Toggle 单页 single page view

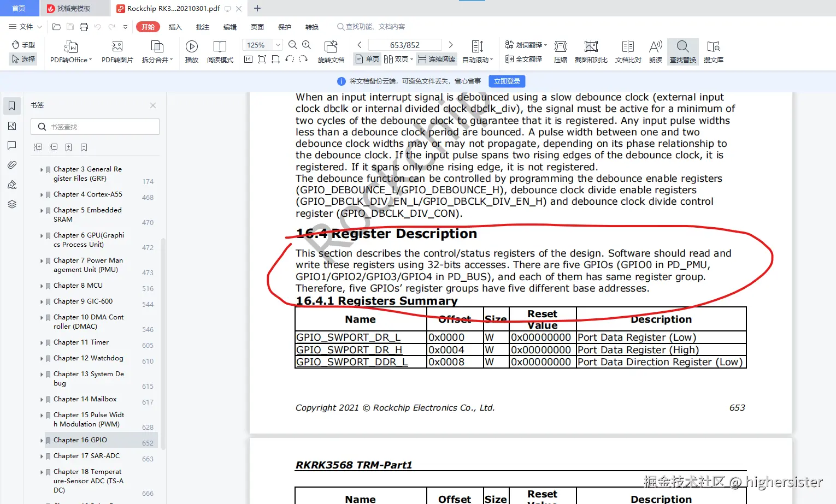[x=367, y=59]
